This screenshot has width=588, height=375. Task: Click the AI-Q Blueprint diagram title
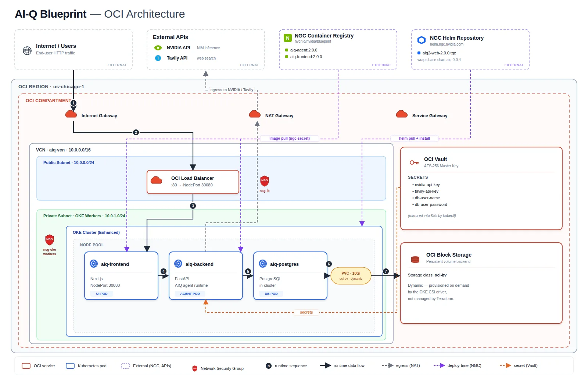(100, 14)
